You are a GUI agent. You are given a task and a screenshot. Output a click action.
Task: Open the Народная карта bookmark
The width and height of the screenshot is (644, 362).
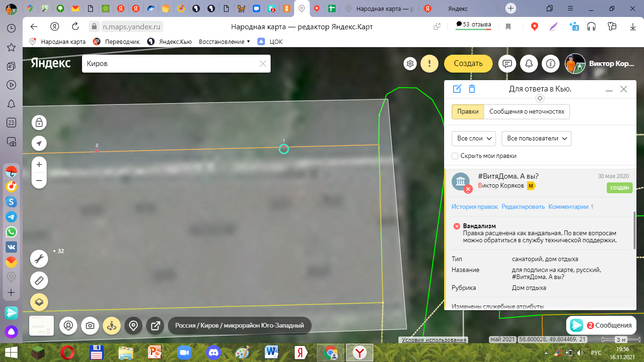click(58, 41)
